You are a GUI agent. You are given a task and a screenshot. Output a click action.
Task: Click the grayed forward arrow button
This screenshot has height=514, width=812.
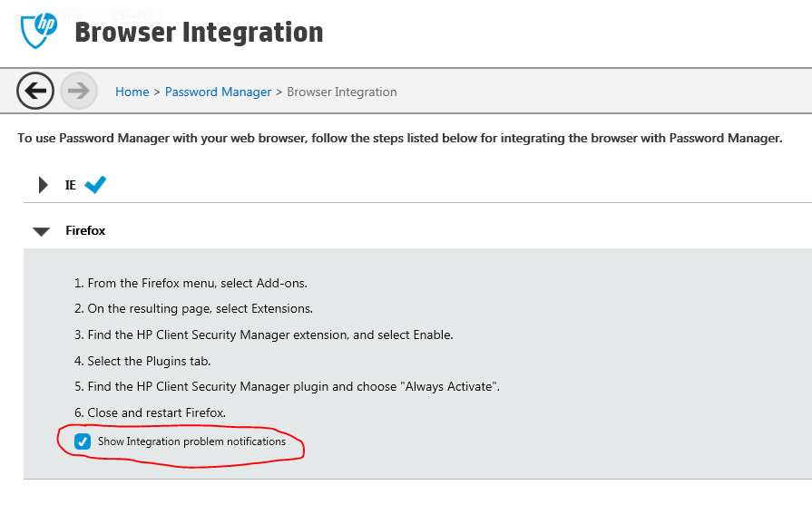(79, 91)
